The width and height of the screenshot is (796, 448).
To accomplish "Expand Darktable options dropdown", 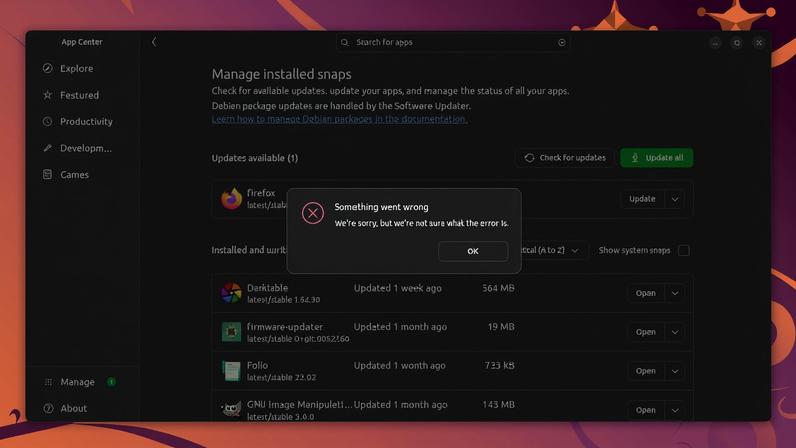I will (675, 293).
